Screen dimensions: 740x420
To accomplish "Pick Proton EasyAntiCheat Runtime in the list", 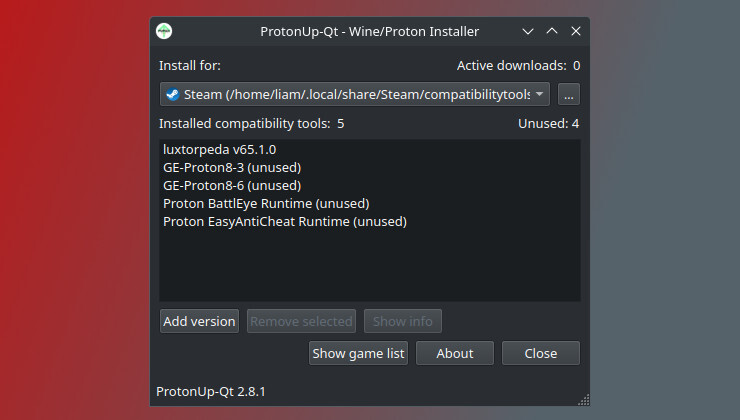I will coord(285,222).
